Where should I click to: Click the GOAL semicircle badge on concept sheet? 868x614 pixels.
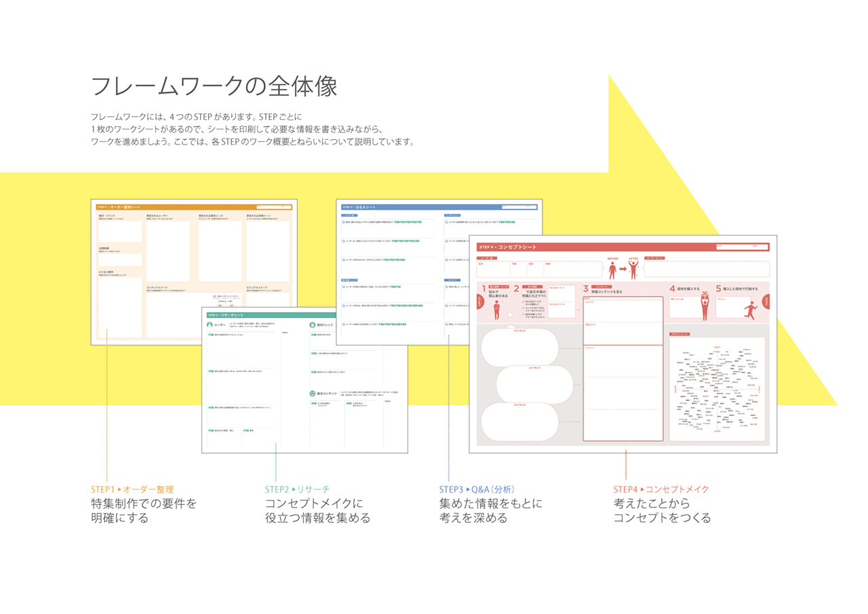(766, 302)
